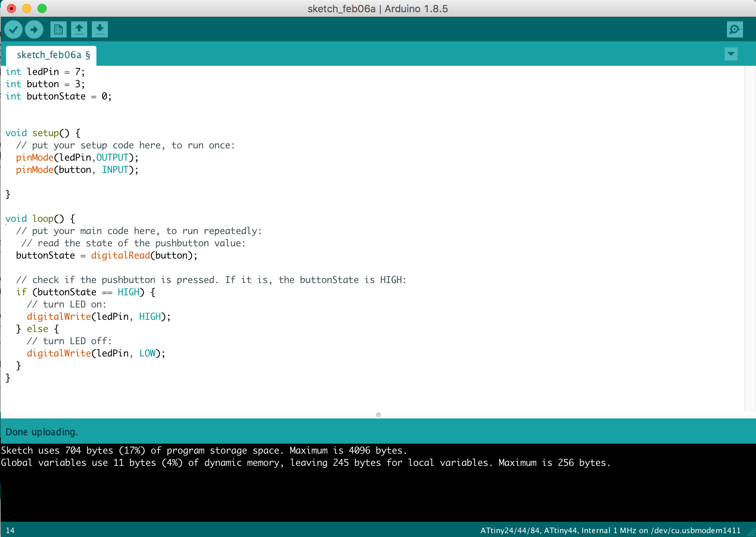
Task: Click the '// turn LED off:' comment
Action: (x=69, y=341)
